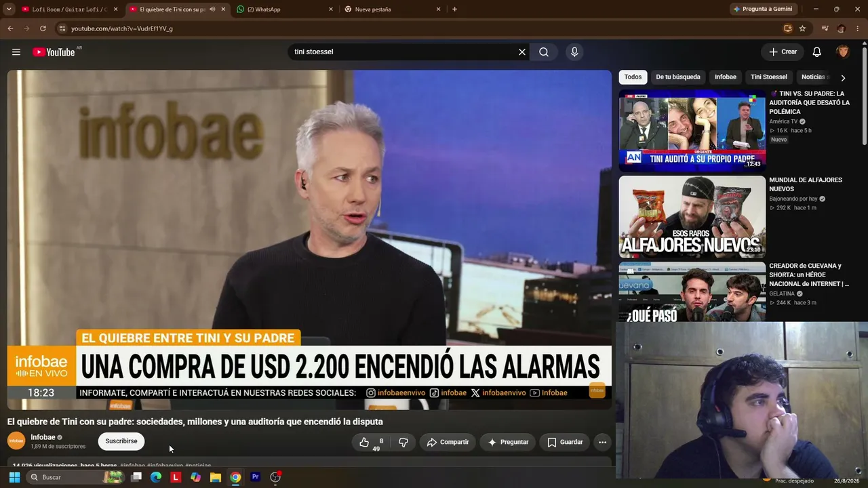This screenshot has height=488, width=868.
Task: Save the video with Guardar button
Action: [x=565, y=443]
